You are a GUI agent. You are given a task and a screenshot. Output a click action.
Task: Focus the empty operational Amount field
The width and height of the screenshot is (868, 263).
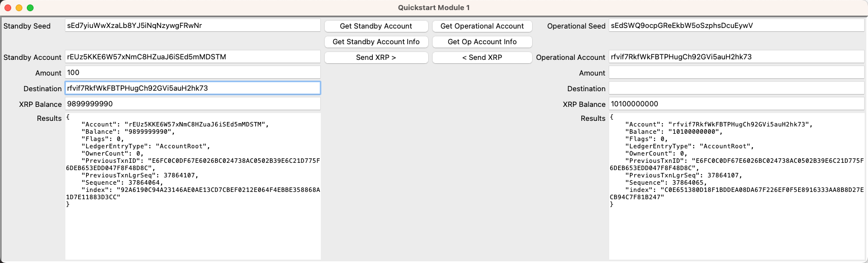[736, 73]
